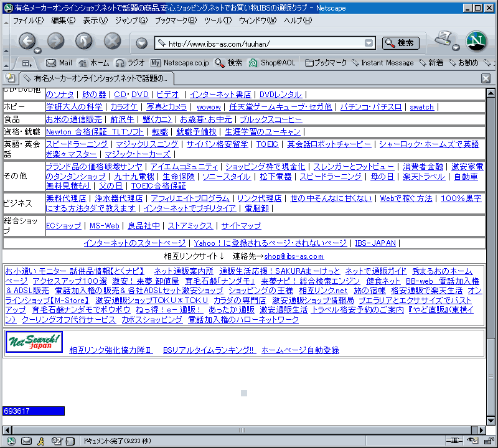Click the online/offline plug status icon
This screenshot has height=448, width=498.
pyautogui.click(x=454, y=441)
